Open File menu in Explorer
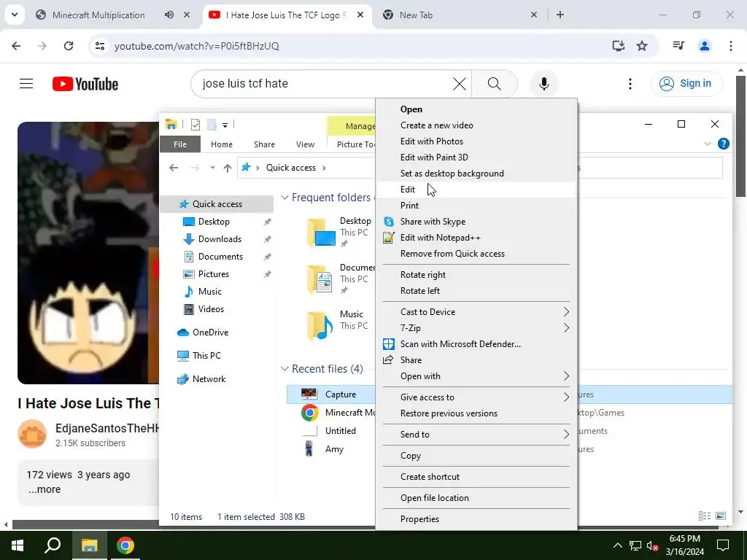Image resolution: width=747 pixels, height=560 pixels. pyautogui.click(x=180, y=144)
